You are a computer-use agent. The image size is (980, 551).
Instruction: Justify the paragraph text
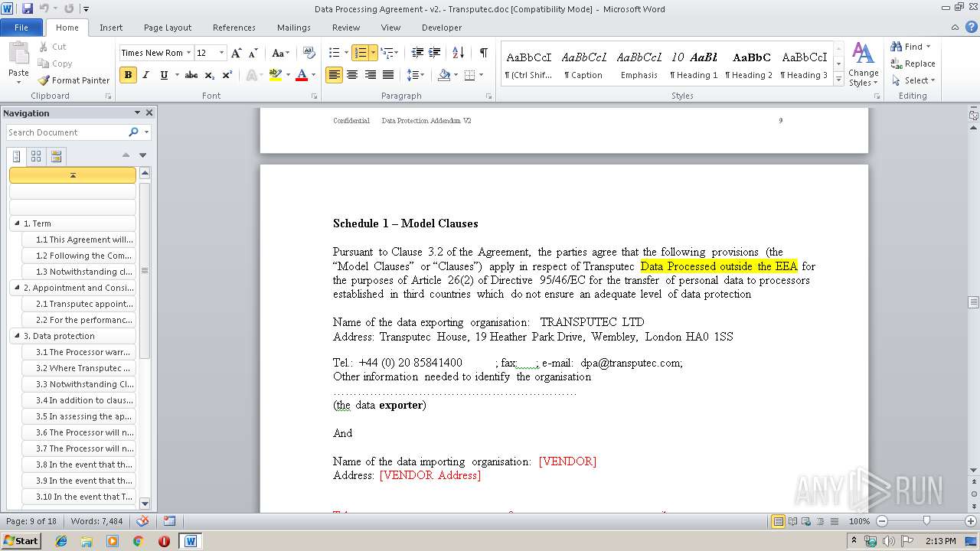pos(388,75)
